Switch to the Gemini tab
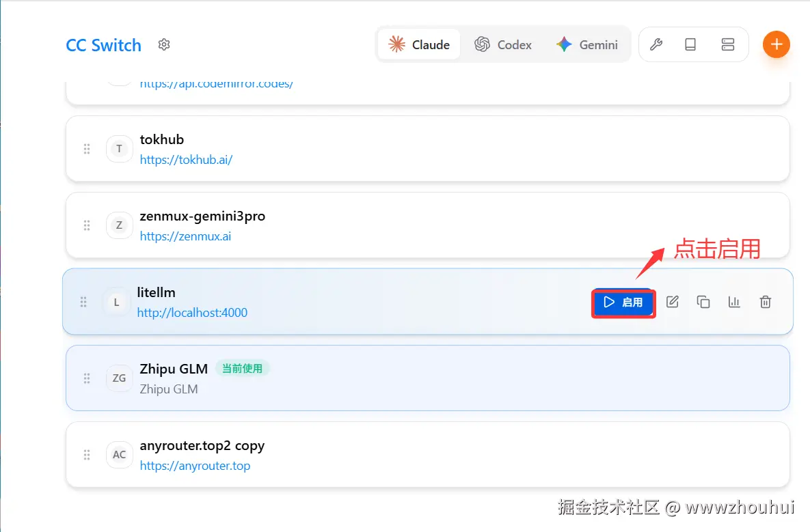This screenshot has width=810, height=532. (x=587, y=45)
